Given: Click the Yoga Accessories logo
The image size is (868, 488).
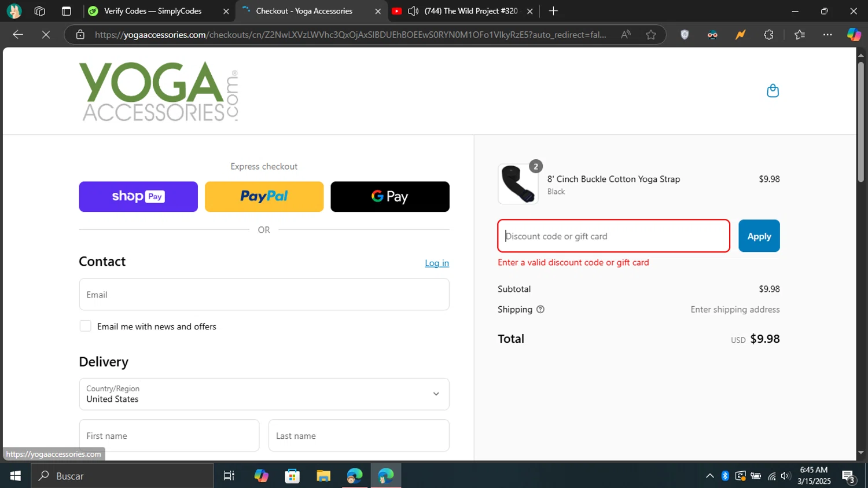Looking at the screenshot, I should [159, 91].
